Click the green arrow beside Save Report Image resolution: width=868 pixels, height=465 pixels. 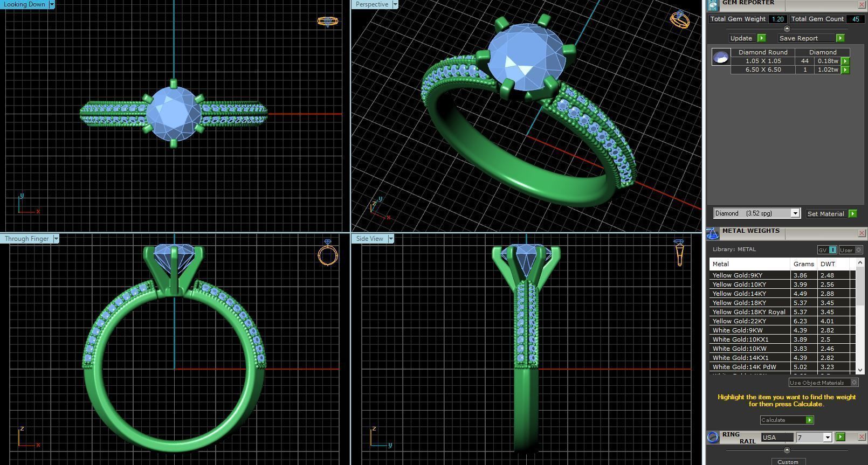(840, 38)
